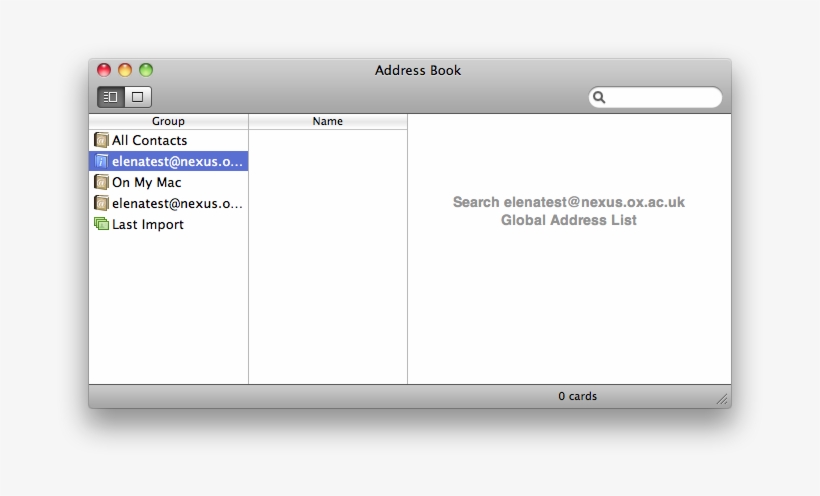Click the green Last Import group icon
Image resolution: width=820 pixels, height=496 pixels.
(x=101, y=224)
